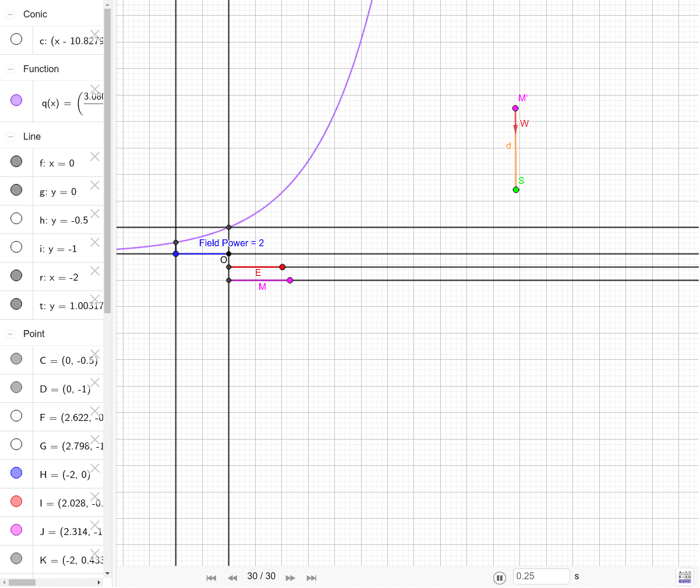Collapse the Conic category
This screenshot has height=588, width=700.
10,15
